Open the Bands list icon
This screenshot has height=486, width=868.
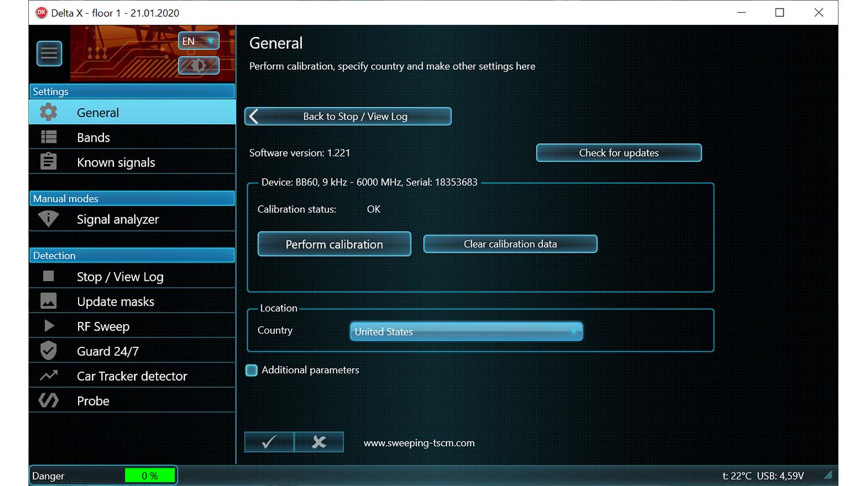pyautogui.click(x=49, y=137)
